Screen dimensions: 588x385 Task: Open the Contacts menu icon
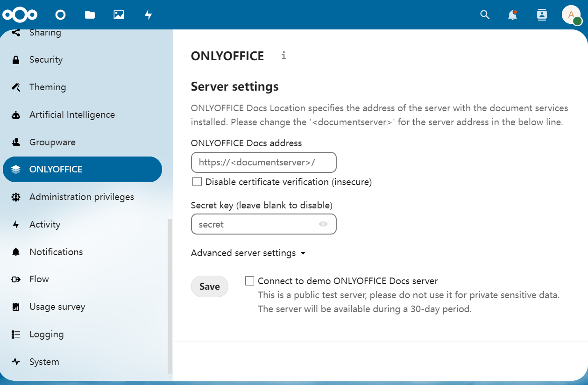pos(541,15)
